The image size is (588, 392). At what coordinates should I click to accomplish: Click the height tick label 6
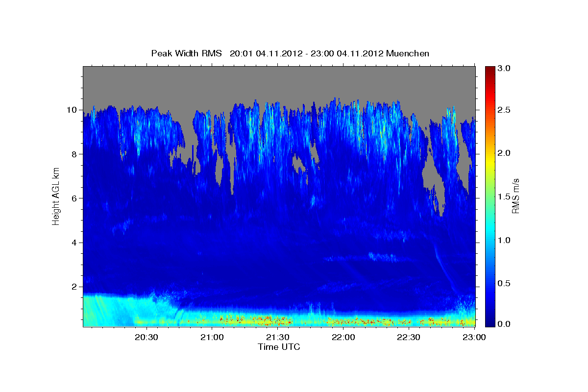[x=75, y=198]
